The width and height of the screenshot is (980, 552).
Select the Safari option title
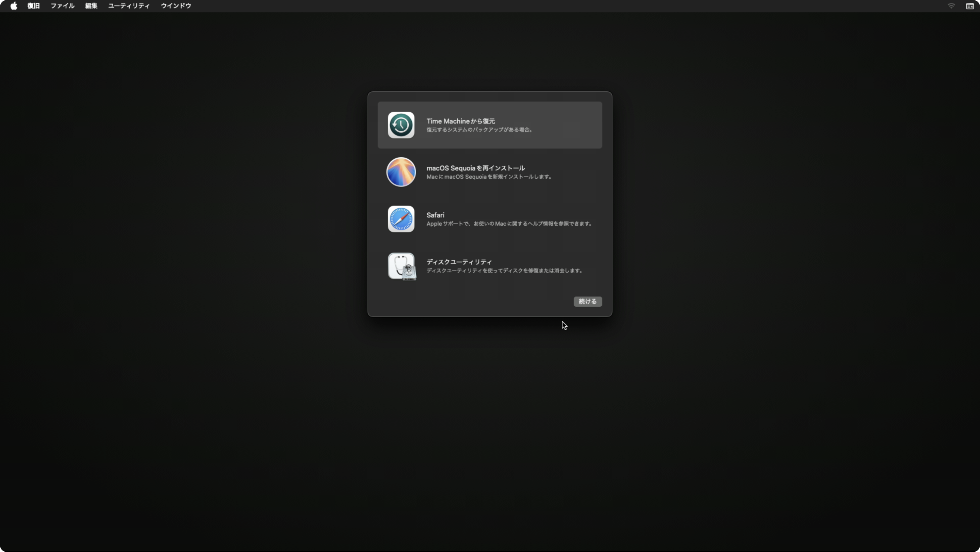[435, 215]
